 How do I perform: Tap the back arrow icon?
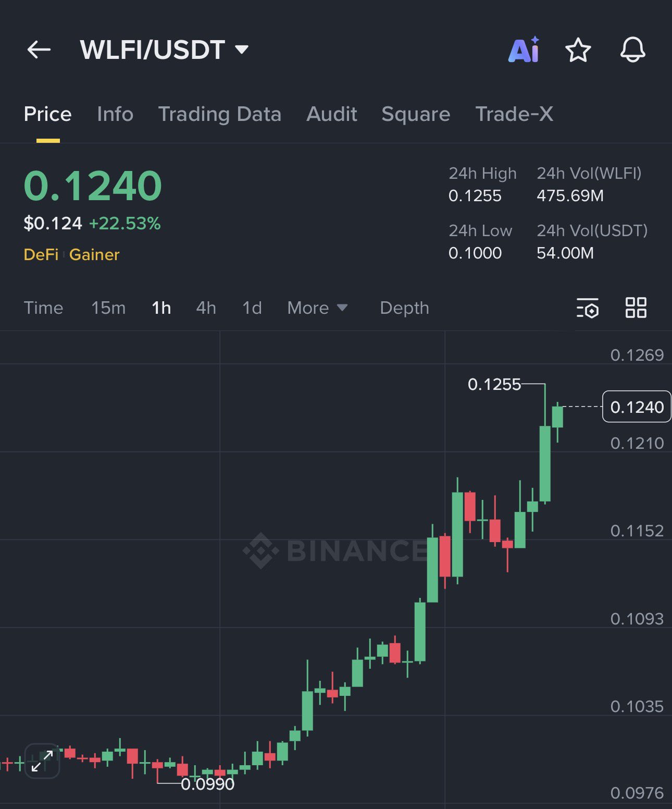39,50
